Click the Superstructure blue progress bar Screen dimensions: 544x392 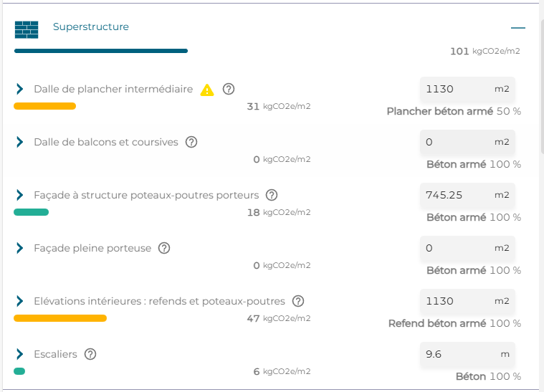(101, 51)
